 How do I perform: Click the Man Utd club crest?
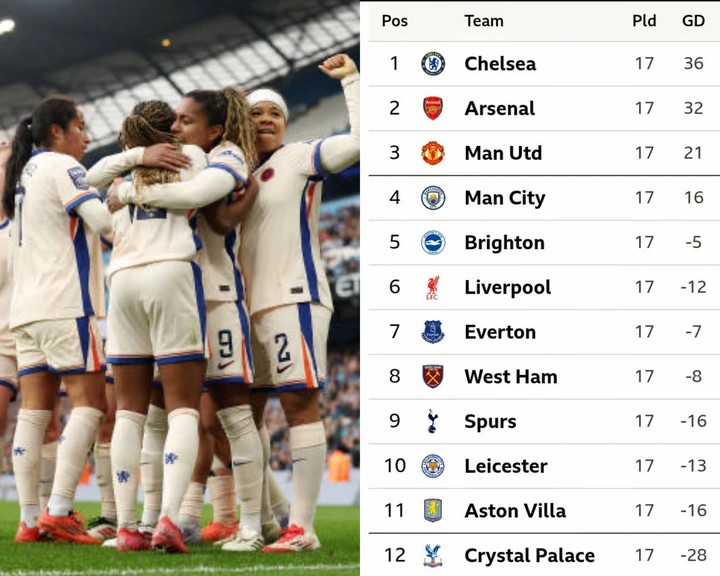click(x=433, y=153)
